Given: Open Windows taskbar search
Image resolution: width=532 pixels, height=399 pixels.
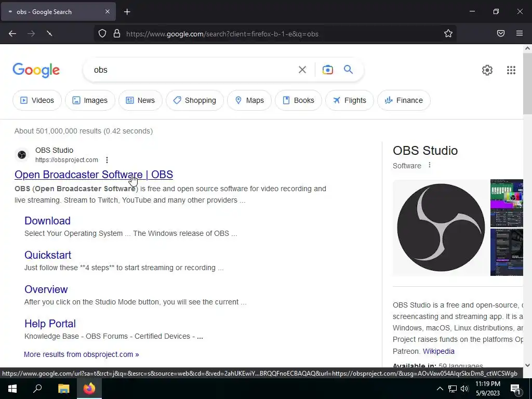Looking at the screenshot, I should pos(37,389).
